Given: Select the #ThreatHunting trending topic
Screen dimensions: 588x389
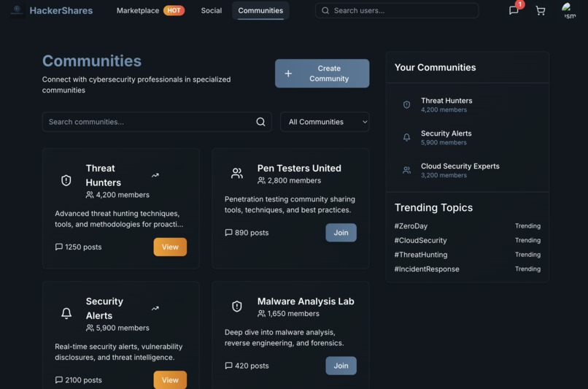Looking at the screenshot, I should pos(421,255).
